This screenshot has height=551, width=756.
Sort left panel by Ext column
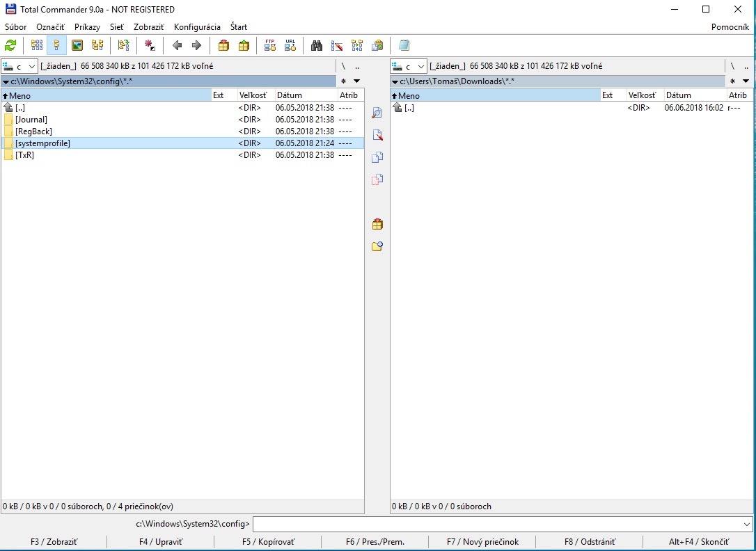225,95
